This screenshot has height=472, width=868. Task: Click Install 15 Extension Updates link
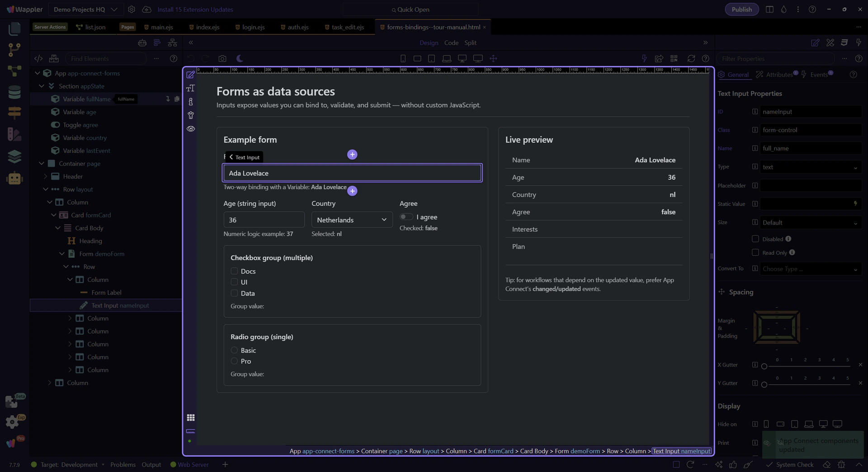click(195, 10)
